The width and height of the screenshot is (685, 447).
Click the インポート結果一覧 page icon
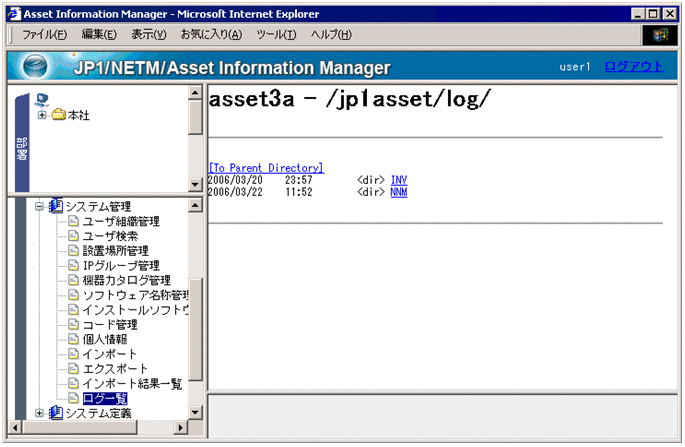tap(74, 383)
